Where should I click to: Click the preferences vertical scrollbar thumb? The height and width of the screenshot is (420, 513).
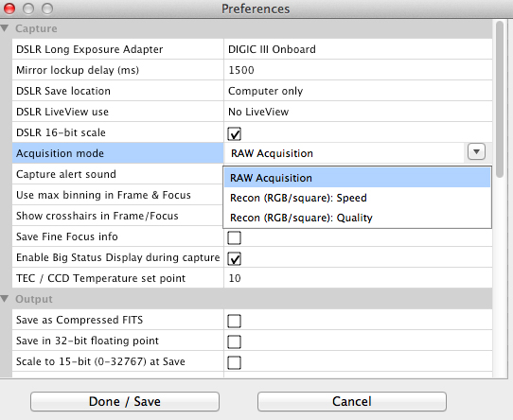pos(500,99)
